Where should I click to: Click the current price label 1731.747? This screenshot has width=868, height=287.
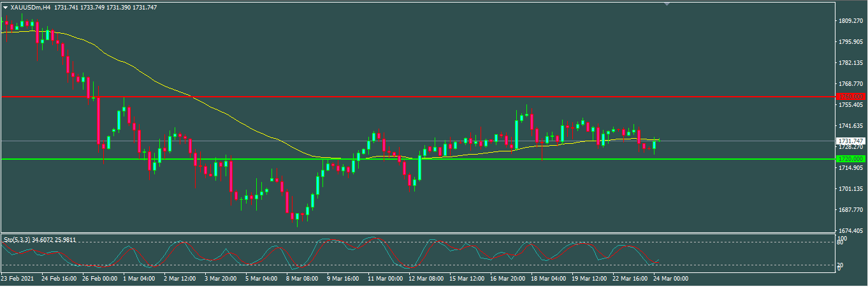point(850,141)
